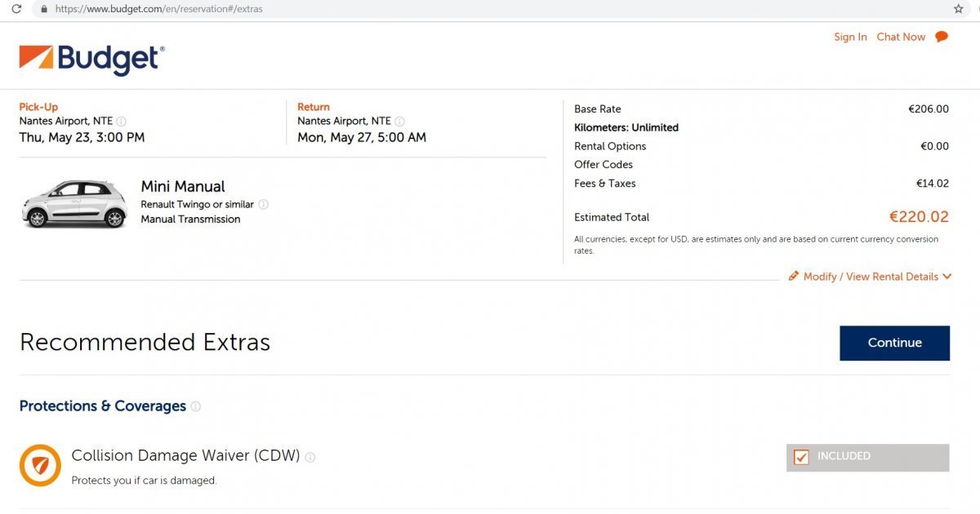Click info icon next to Renault Twingo or similar
980x514 pixels.
point(263,205)
